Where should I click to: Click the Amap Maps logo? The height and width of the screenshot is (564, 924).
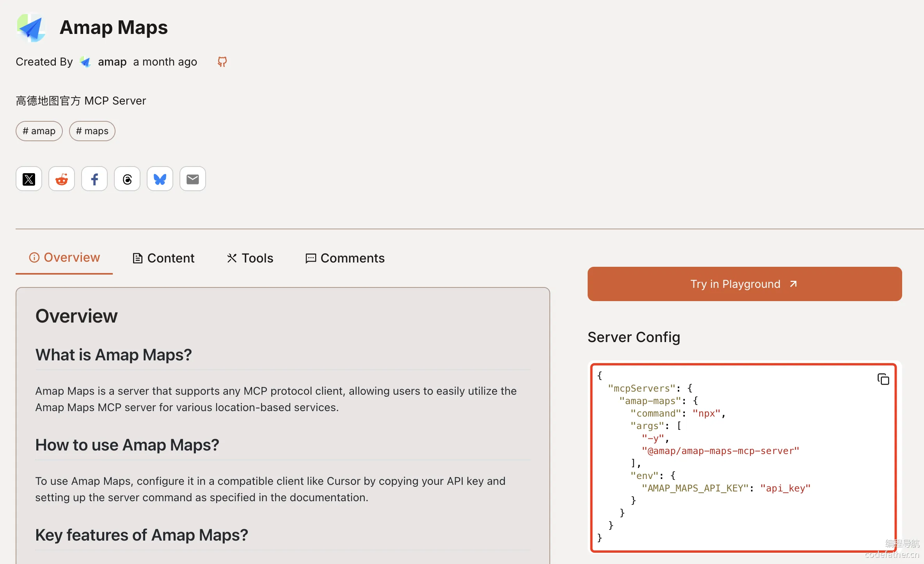[x=31, y=27]
